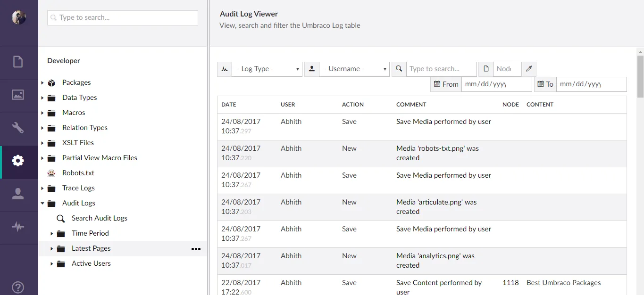Open the Users section icon
The image size is (644, 295).
coord(18,194)
